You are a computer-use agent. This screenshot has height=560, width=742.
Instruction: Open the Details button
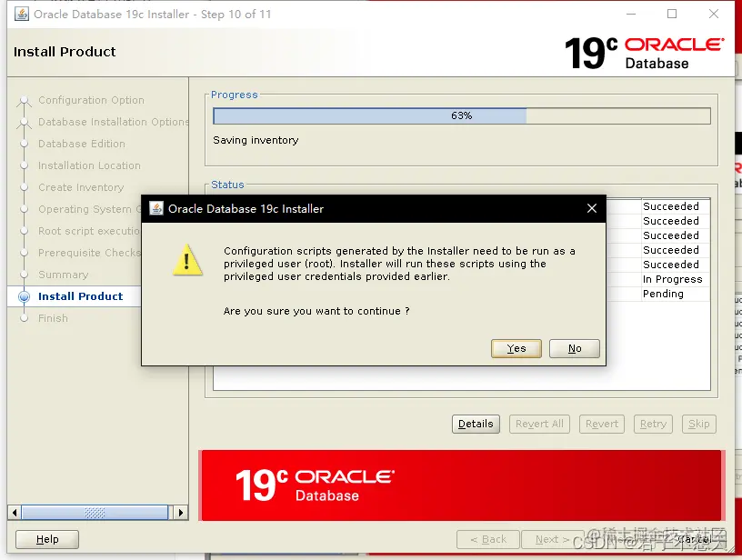pyautogui.click(x=476, y=424)
